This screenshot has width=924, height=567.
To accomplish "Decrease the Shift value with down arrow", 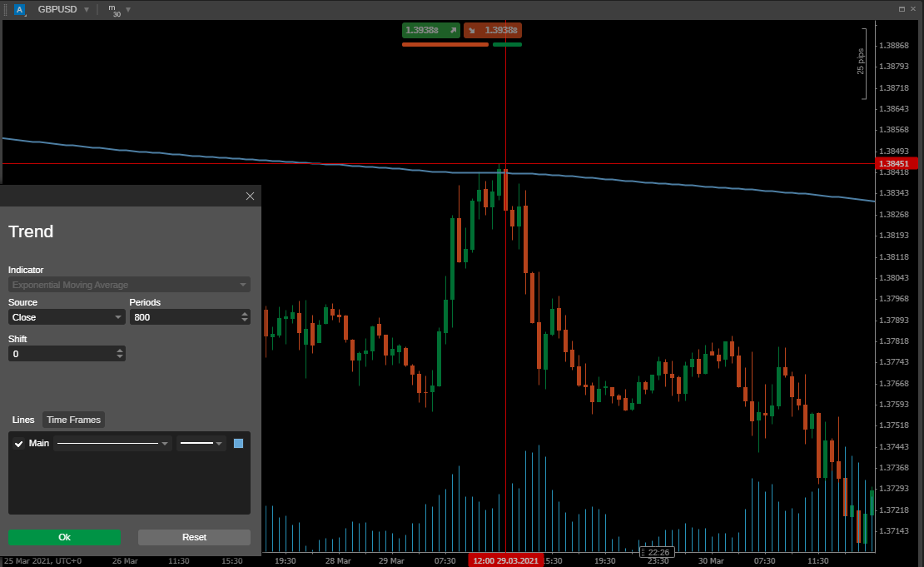I will click(120, 356).
